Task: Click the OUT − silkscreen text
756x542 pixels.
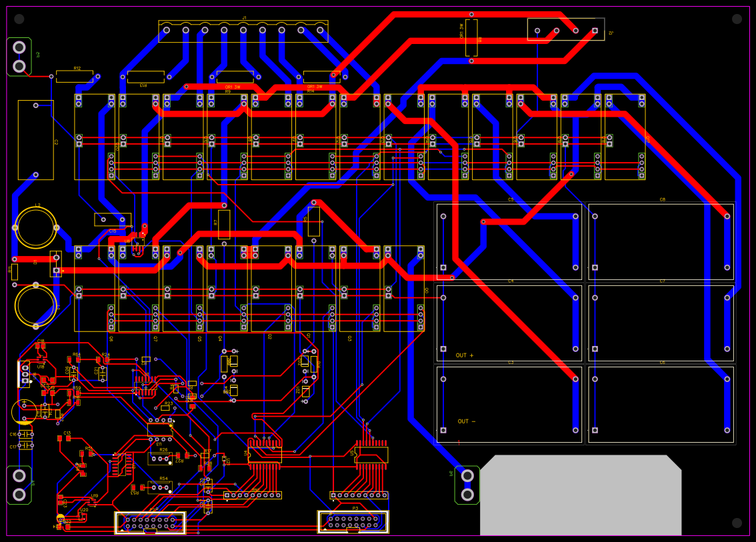Action: point(466,421)
